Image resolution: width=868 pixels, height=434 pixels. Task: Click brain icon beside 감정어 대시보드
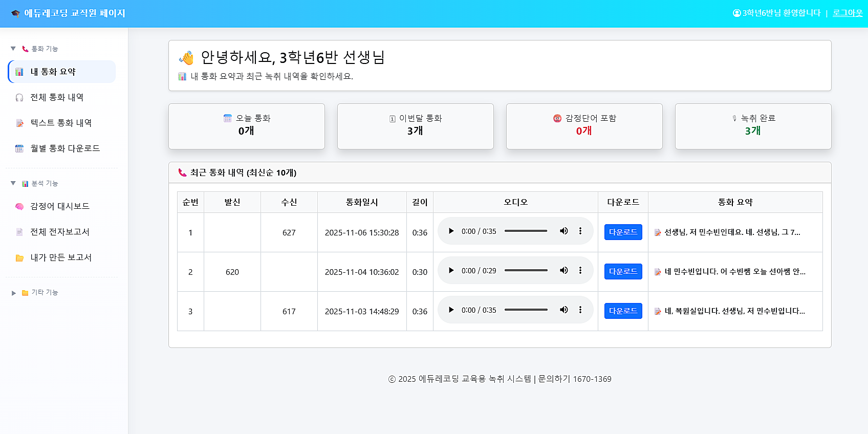[x=19, y=206]
